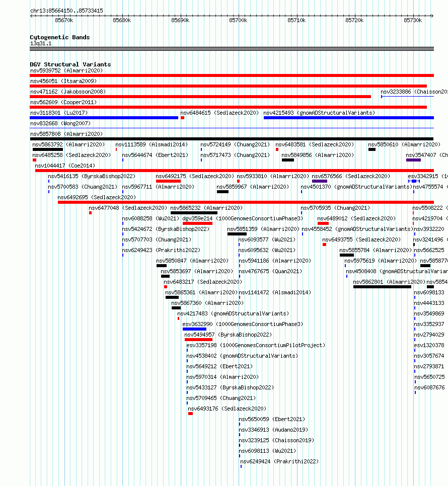The image size is (448, 486).
Task: Click nsv1113589 (Alsmadi2014) label
Action: 152,144
